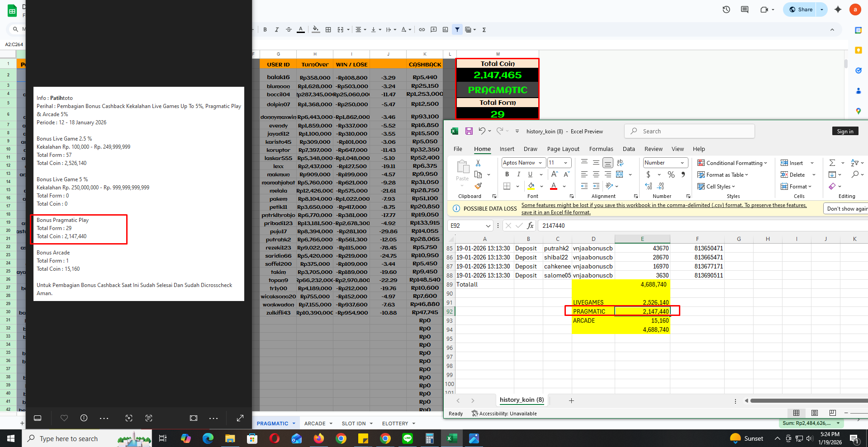Toggle Underline in Excel Font group
Image resolution: width=868 pixels, height=447 pixels.
(x=530, y=174)
